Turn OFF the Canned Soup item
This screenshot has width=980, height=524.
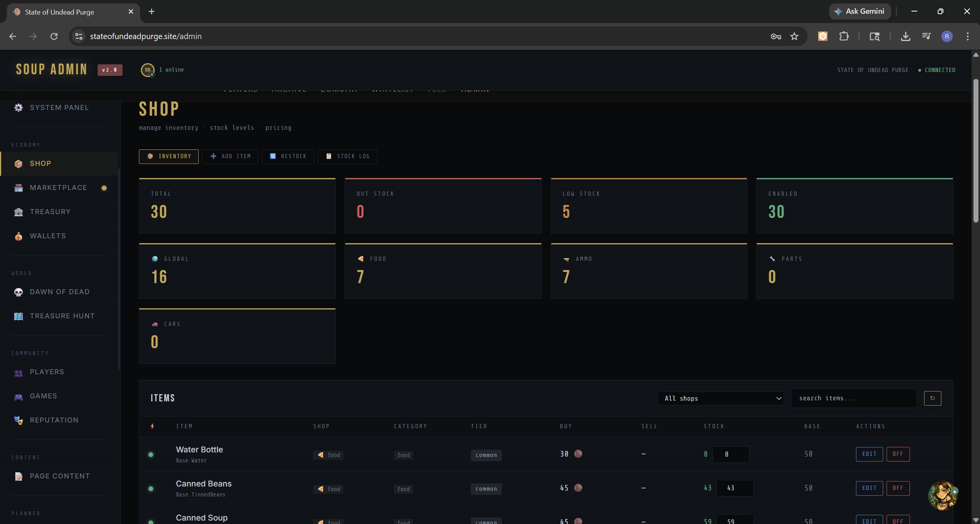pyautogui.click(x=898, y=520)
